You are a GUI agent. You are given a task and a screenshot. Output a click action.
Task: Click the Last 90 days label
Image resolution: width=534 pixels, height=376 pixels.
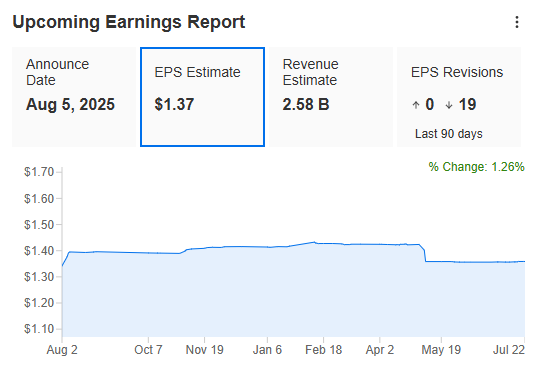click(x=449, y=134)
